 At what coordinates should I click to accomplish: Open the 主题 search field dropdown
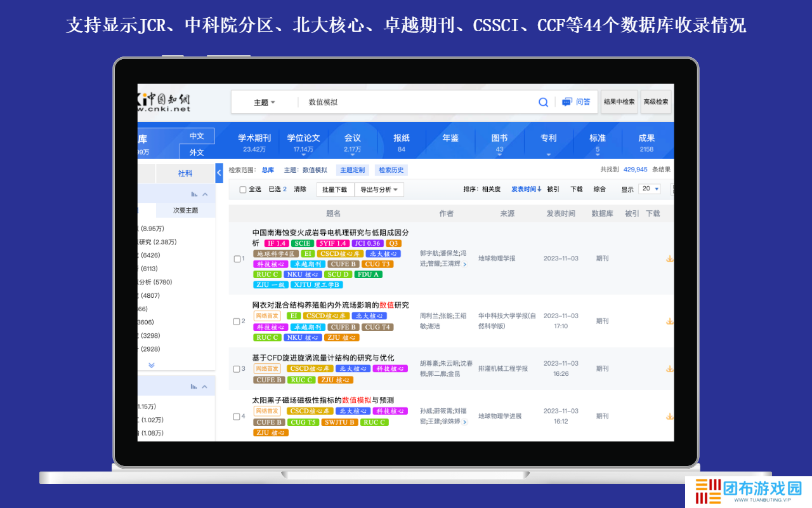point(265,102)
